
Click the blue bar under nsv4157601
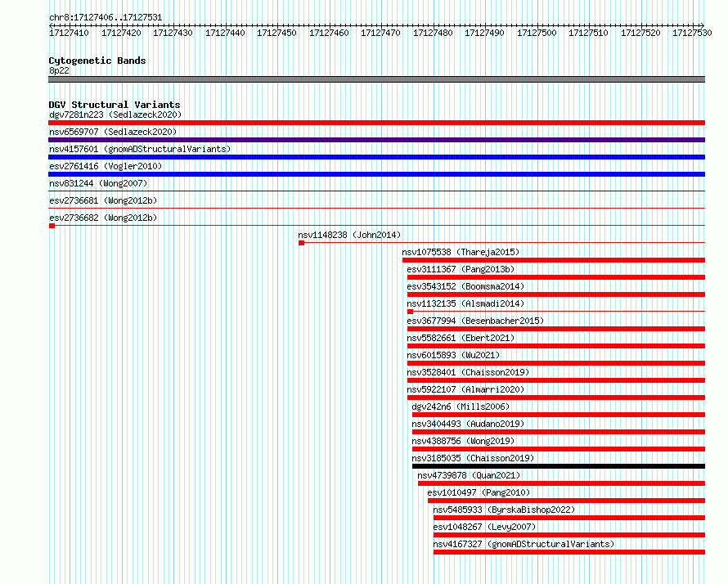[376, 157]
